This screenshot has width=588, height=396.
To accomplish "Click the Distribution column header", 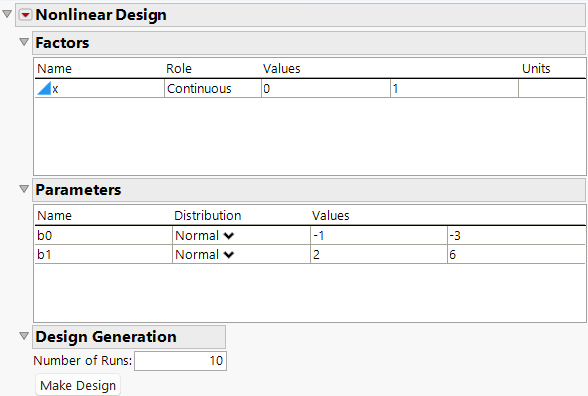I will coord(207,216).
